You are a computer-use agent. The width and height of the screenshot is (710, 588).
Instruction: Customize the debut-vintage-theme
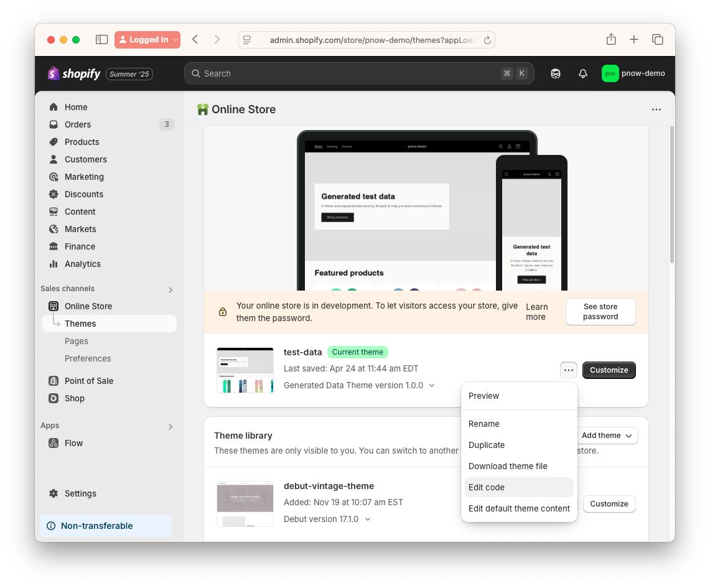609,504
